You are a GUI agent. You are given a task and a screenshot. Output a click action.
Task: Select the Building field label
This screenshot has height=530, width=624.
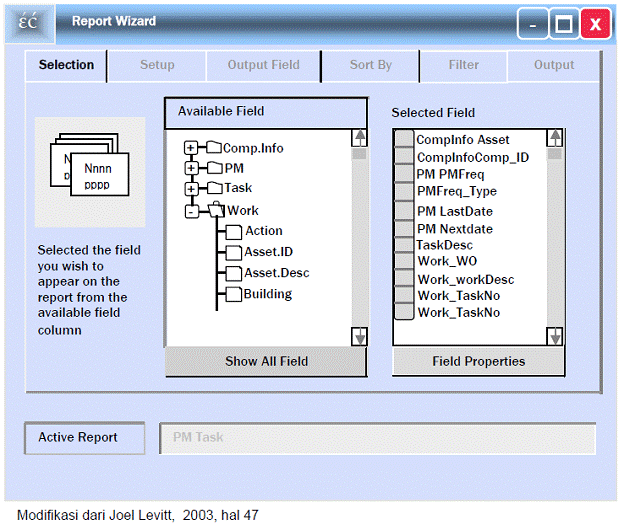[x=268, y=294]
